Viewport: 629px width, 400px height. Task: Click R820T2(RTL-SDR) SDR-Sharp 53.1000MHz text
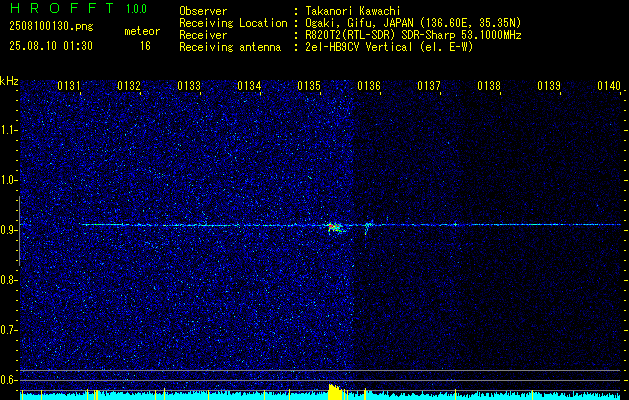tap(414, 35)
